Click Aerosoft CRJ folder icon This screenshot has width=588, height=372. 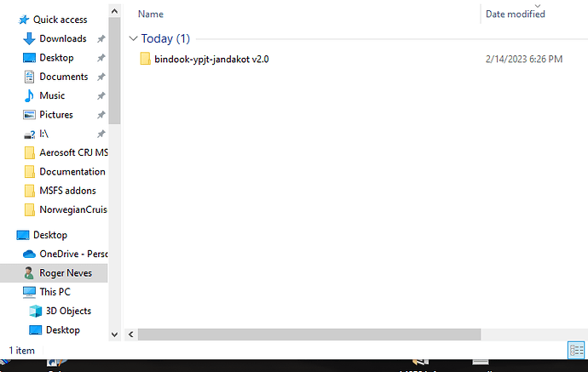(29, 153)
